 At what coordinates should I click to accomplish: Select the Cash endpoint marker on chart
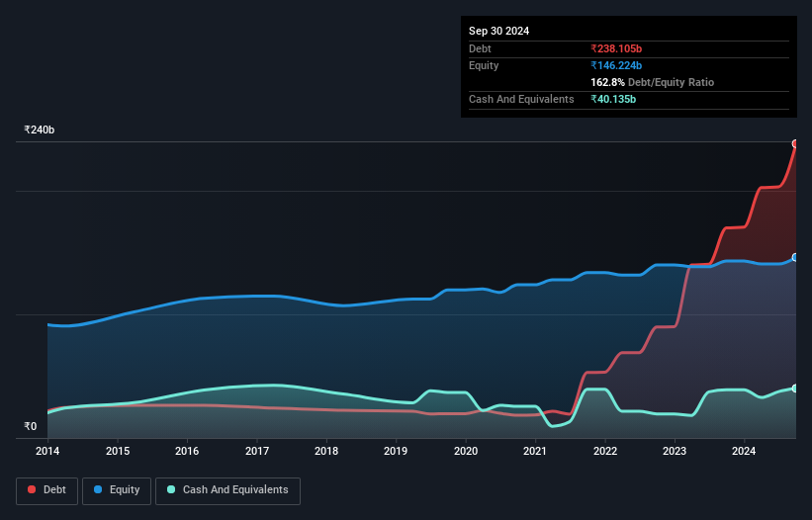(x=795, y=389)
